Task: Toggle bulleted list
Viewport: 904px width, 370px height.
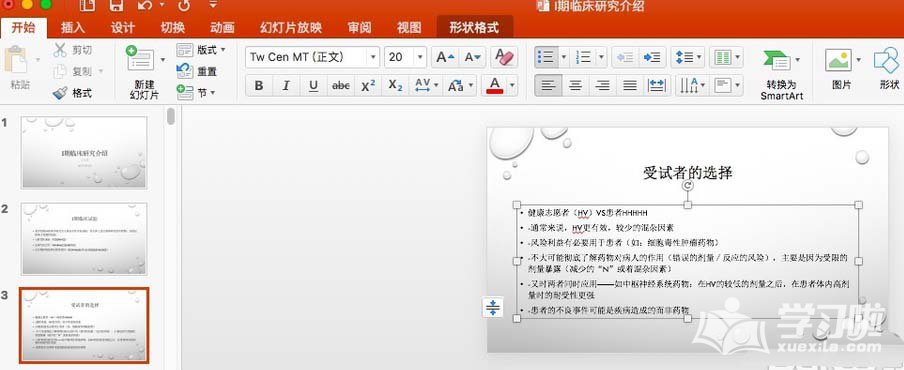Action: [545, 57]
